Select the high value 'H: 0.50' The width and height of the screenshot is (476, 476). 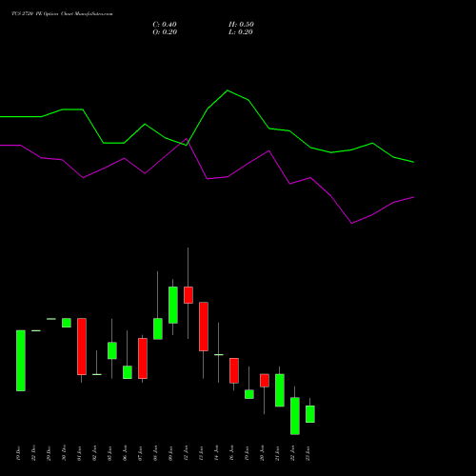point(241,25)
